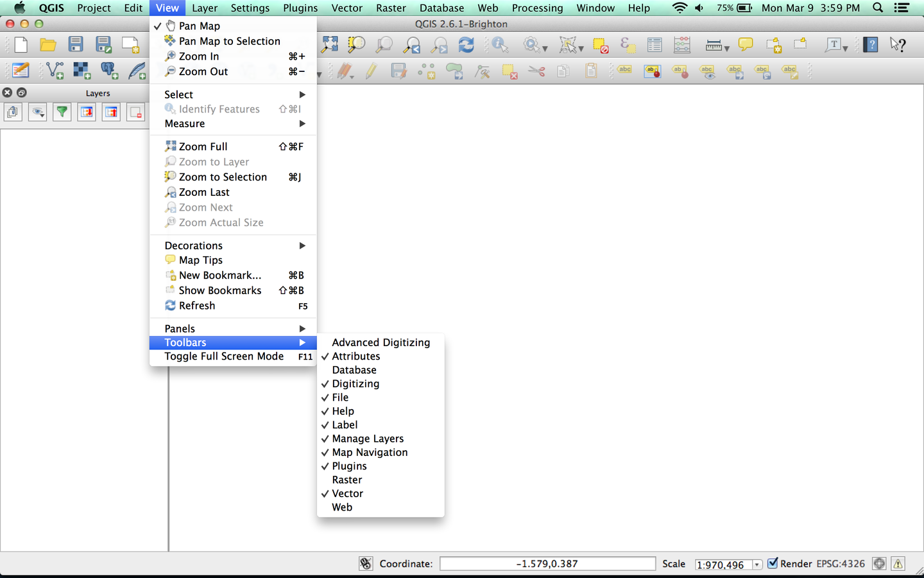The image size is (924, 578).
Task: Toggle the Render checkbox in status bar
Action: [x=773, y=563]
